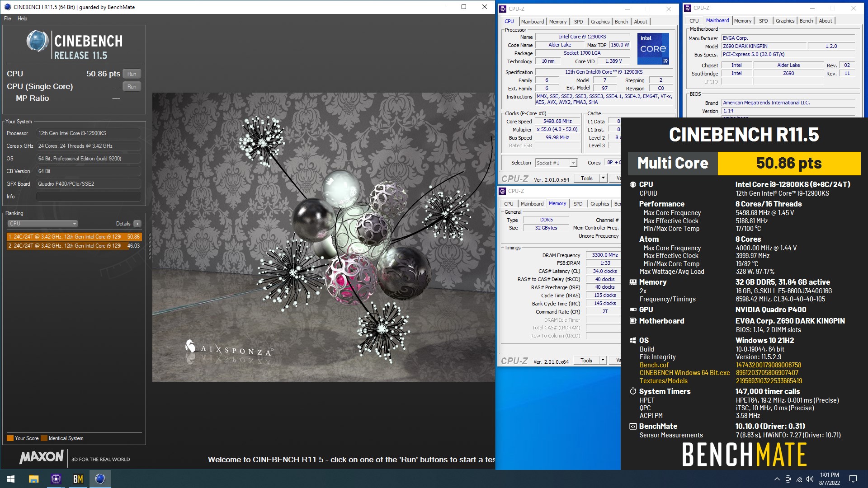This screenshot has width=868, height=488.
Task: Open Graphics tab in top-right CPU-Z window
Action: [785, 21]
